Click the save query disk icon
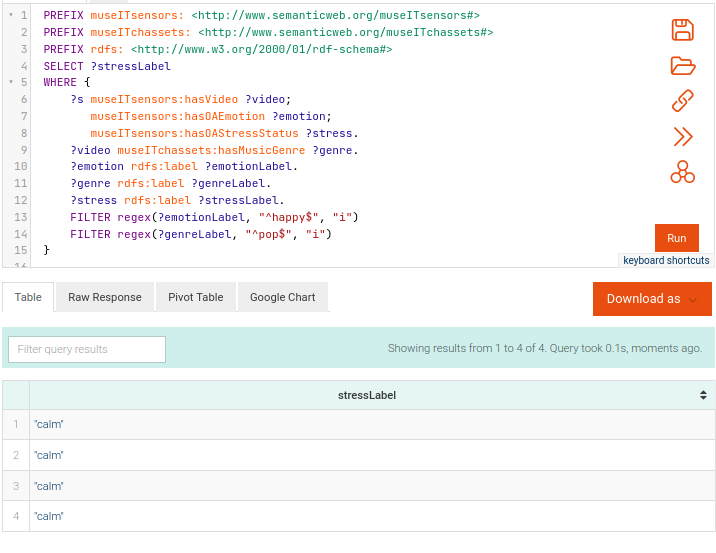The height and width of the screenshot is (553, 716). coord(682,30)
